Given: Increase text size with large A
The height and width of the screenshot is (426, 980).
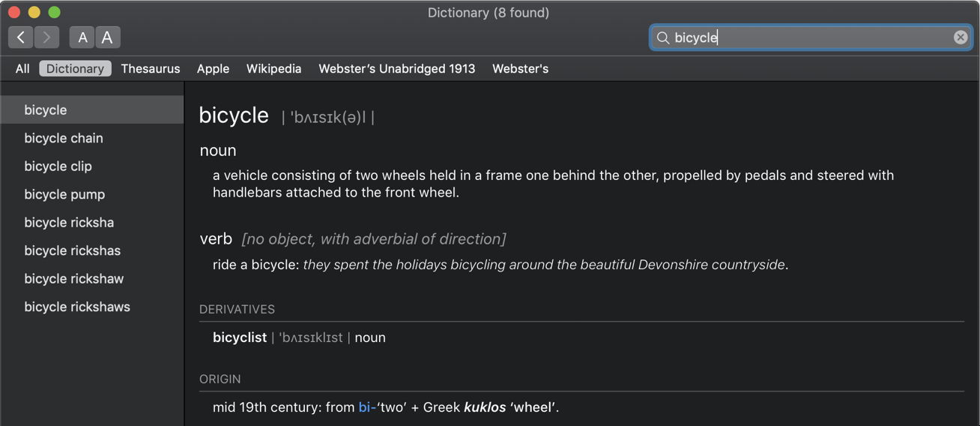Looking at the screenshot, I should tap(107, 37).
